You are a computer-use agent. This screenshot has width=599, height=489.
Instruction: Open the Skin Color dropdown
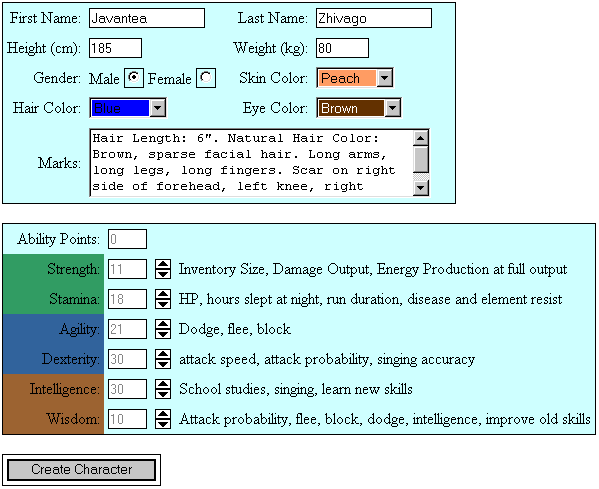(385, 78)
